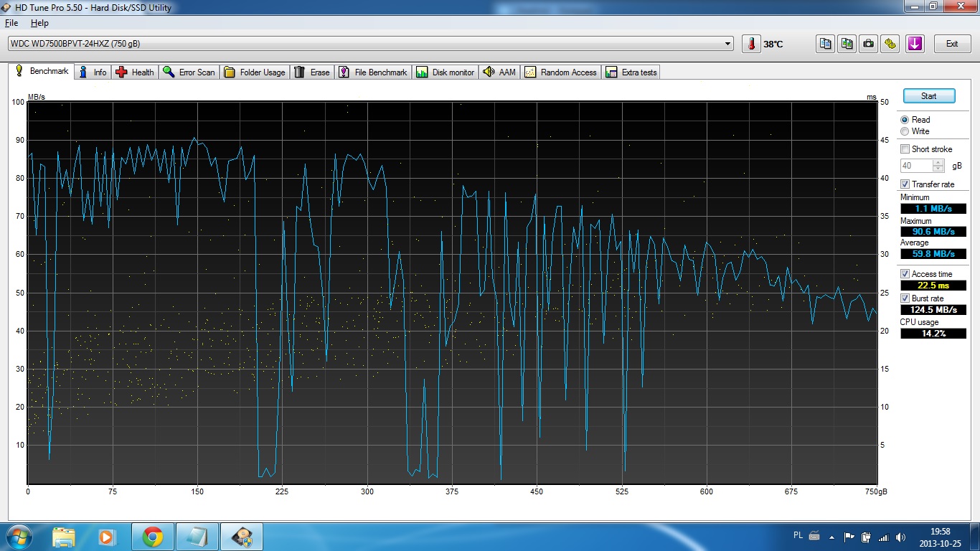This screenshot has height=551, width=980.
Task: Switch to the Health tab
Action: pyautogui.click(x=135, y=72)
